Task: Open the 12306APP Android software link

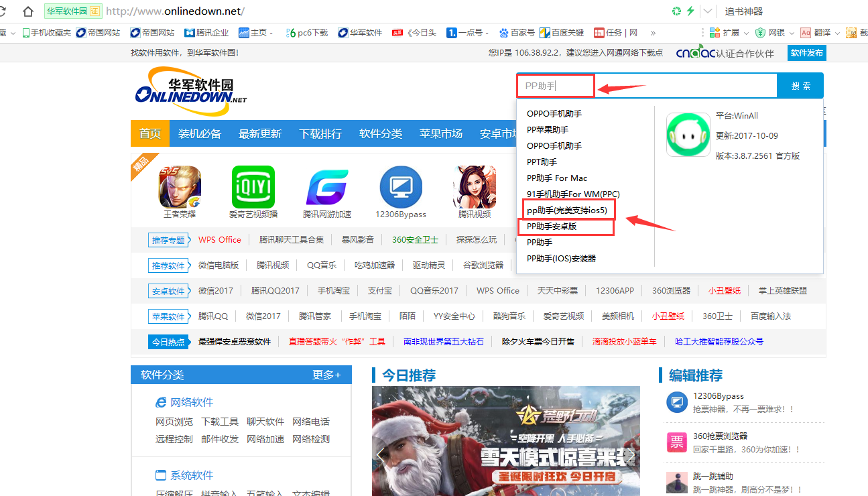Action: point(615,290)
